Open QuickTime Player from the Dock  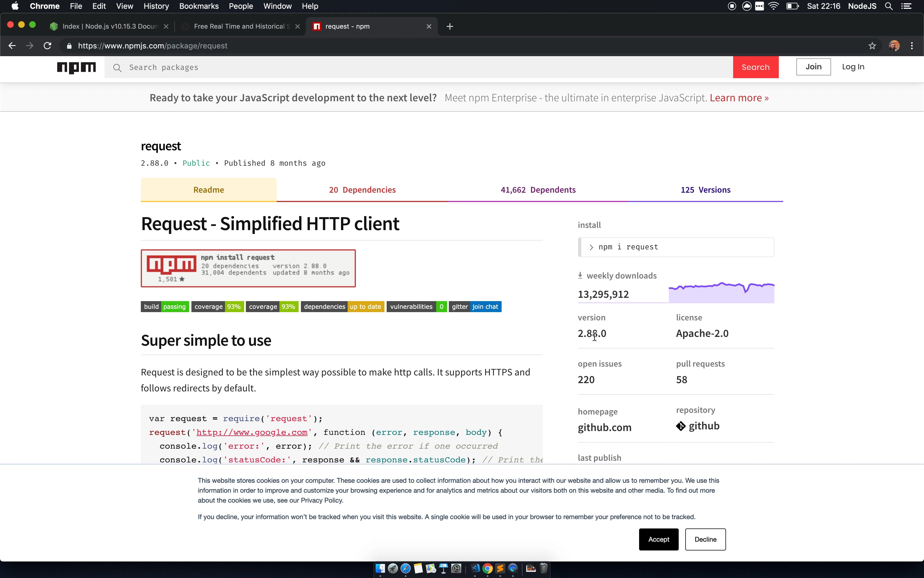pyautogui.click(x=513, y=568)
